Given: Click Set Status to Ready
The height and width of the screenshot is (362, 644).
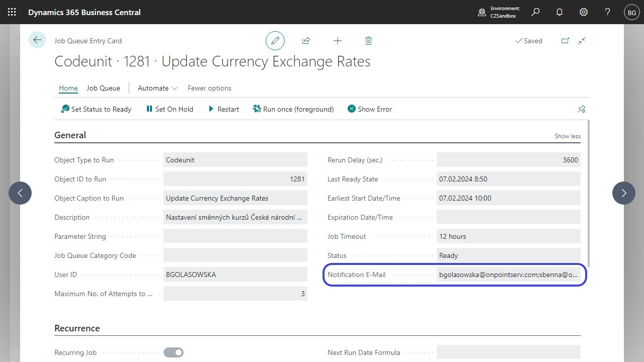Looking at the screenshot, I should (x=96, y=109).
